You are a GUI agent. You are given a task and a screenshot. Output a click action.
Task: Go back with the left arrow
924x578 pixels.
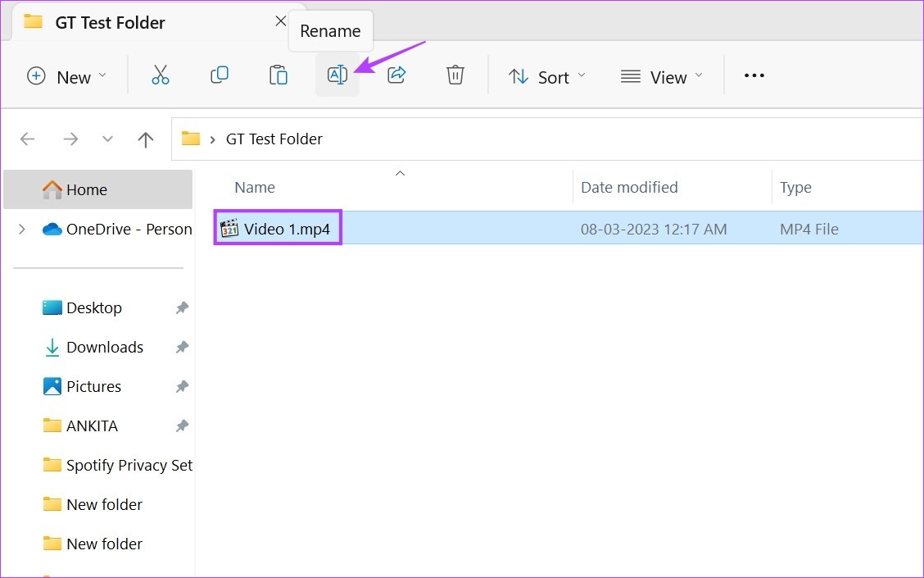[28, 139]
